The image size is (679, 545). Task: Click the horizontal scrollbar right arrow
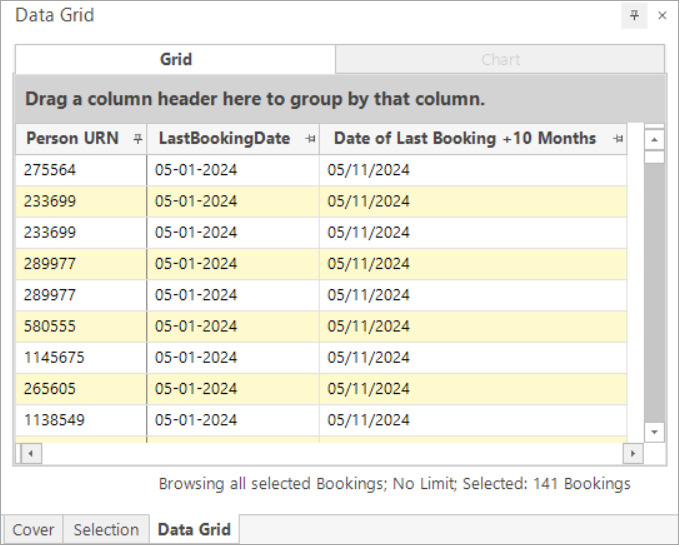633,454
